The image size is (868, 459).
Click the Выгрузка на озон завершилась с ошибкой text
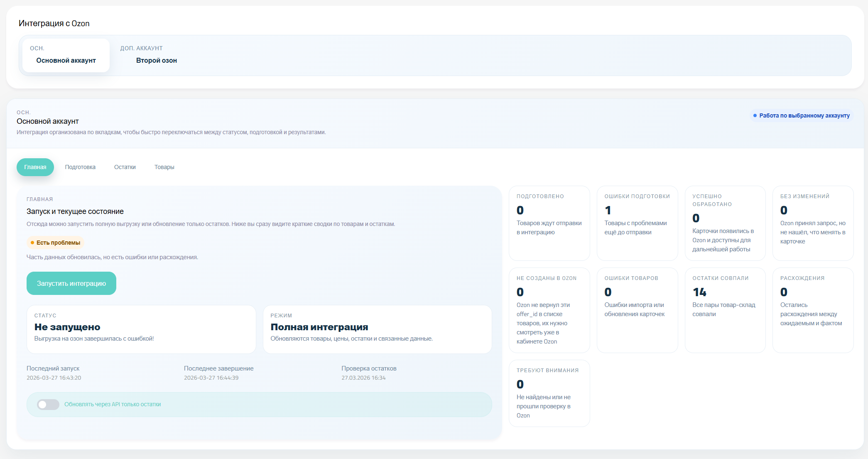click(x=94, y=339)
